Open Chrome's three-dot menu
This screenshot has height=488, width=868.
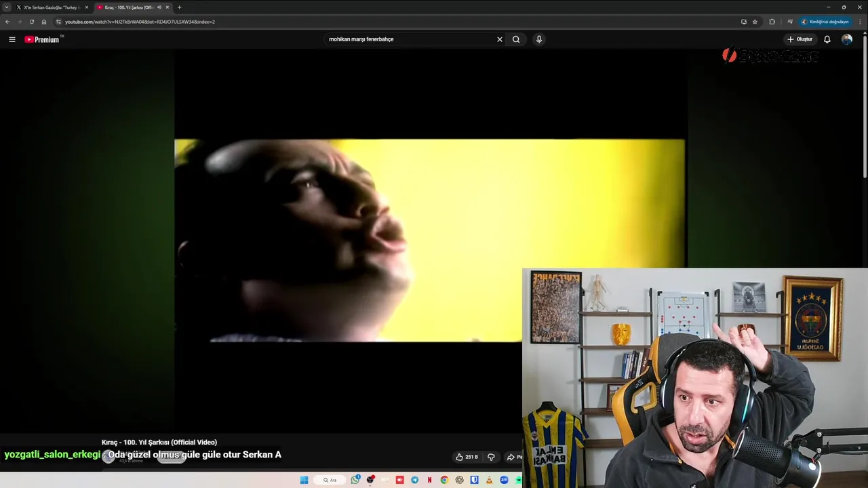point(860,22)
